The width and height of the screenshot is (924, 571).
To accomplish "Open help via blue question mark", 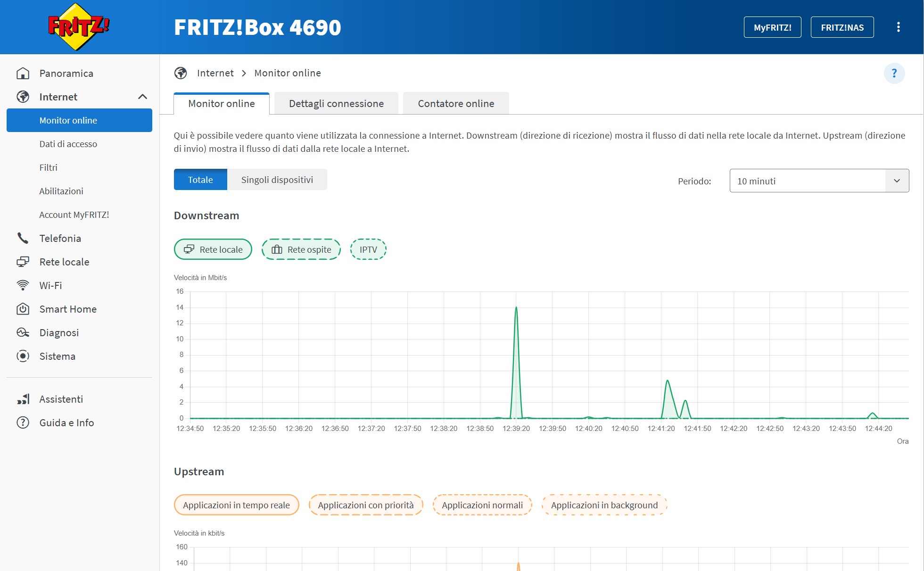I will (x=894, y=73).
